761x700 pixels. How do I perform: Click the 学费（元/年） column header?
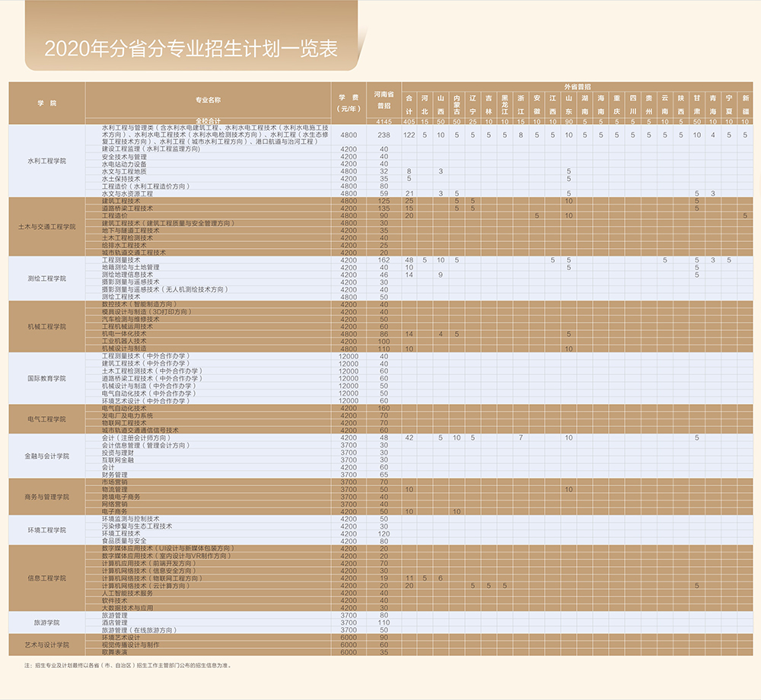349,103
